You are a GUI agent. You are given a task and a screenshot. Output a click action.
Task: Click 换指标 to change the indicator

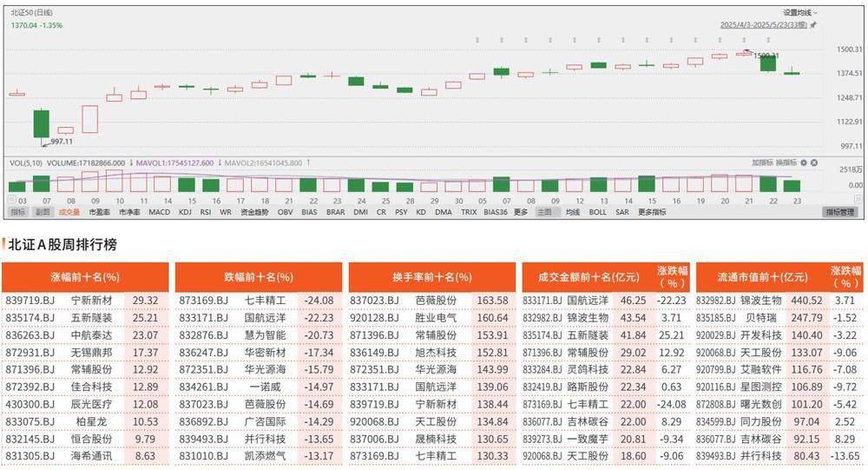[786, 163]
